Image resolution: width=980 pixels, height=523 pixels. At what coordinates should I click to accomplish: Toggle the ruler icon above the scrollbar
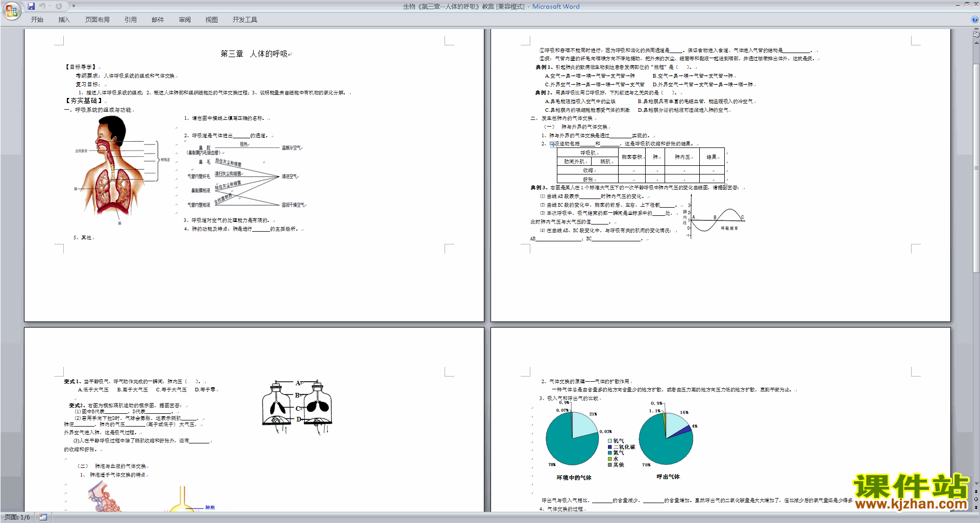coord(976,34)
